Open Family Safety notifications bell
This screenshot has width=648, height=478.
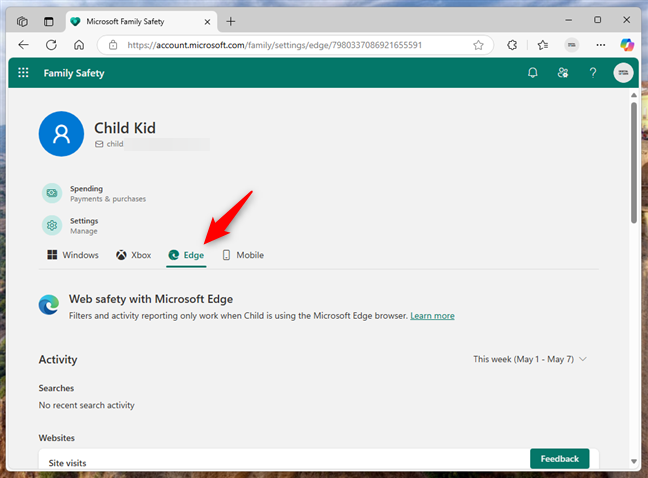tap(534, 73)
